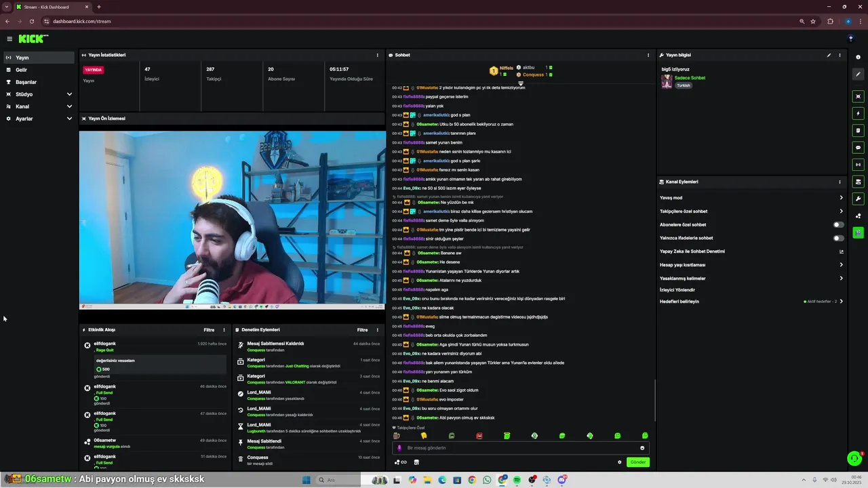Open Hesap yaşı kısıtlaması arrow
This screenshot has width=868, height=488.
click(841, 265)
